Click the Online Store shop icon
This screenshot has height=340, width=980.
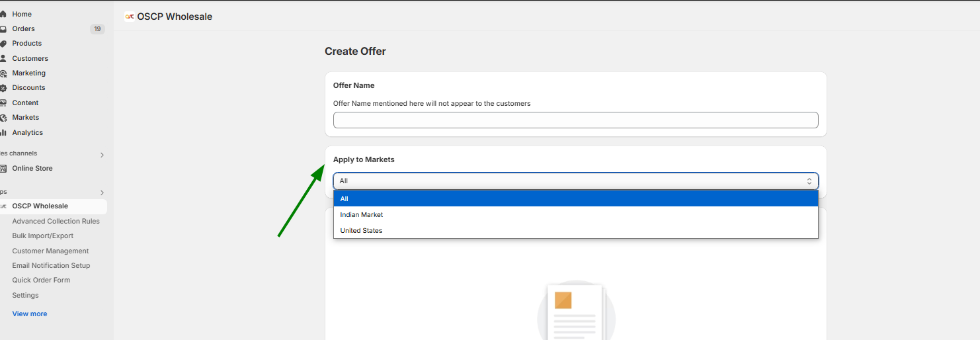(x=3, y=168)
